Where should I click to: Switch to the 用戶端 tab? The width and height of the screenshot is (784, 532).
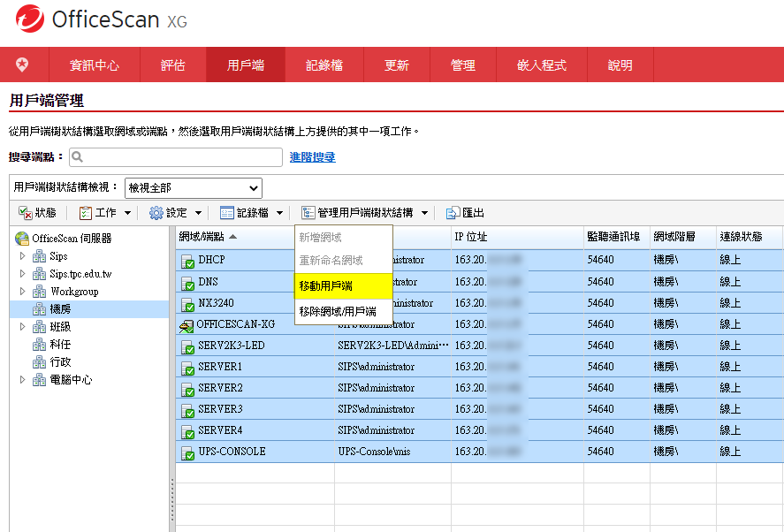(x=246, y=65)
